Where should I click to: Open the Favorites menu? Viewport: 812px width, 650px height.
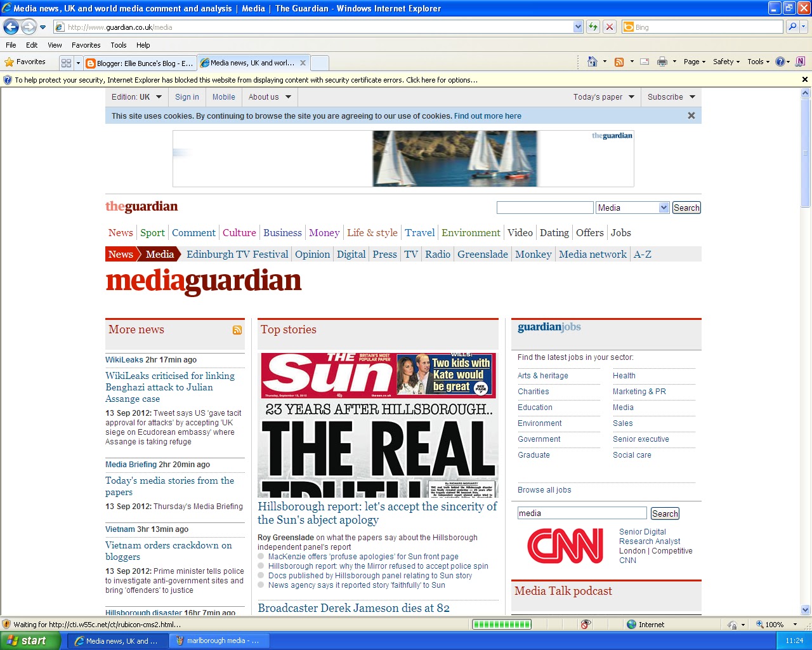[x=86, y=45]
